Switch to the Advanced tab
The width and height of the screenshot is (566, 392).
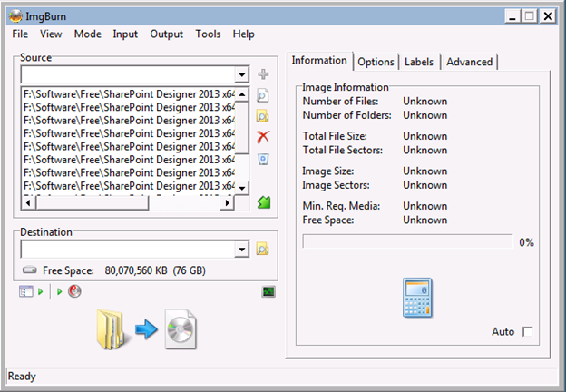[469, 62]
